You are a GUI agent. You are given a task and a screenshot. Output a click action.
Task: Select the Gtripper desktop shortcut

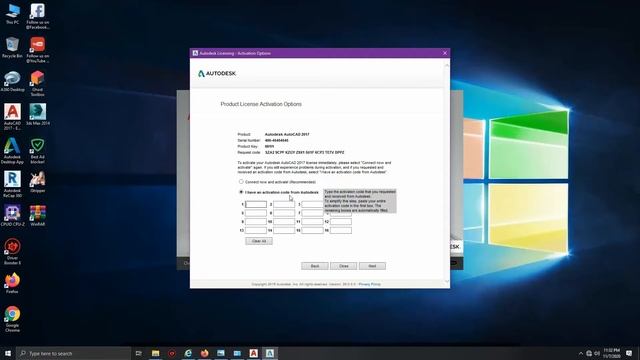click(x=38, y=182)
